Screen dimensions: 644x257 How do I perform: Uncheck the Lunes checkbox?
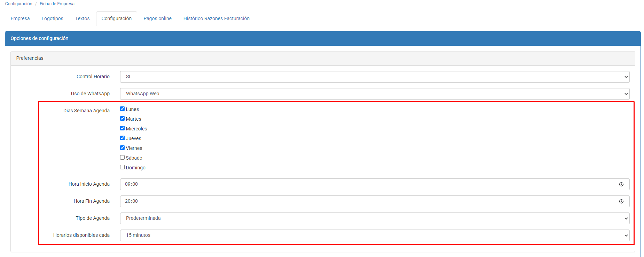tap(122, 109)
